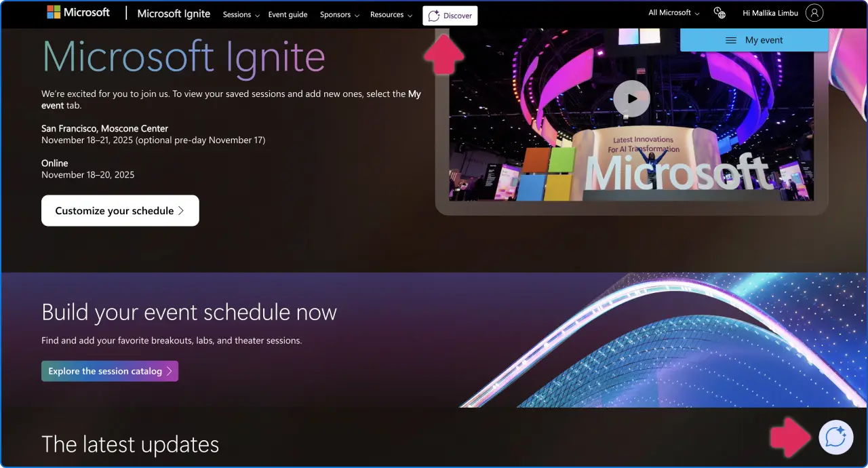Open the account profile icon
The height and width of the screenshot is (468, 868).
[x=814, y=12]
